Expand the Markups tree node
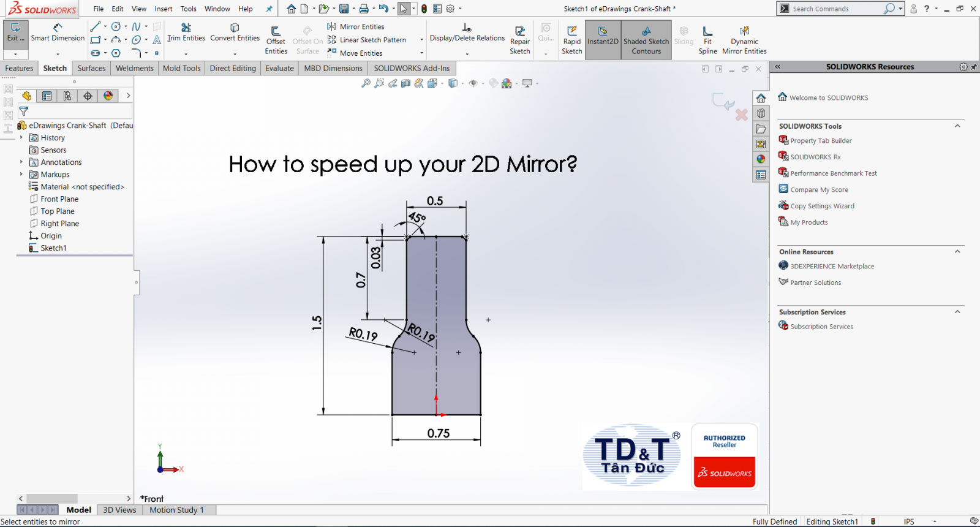This screenshot has width=980, height=527. (21, 175)
